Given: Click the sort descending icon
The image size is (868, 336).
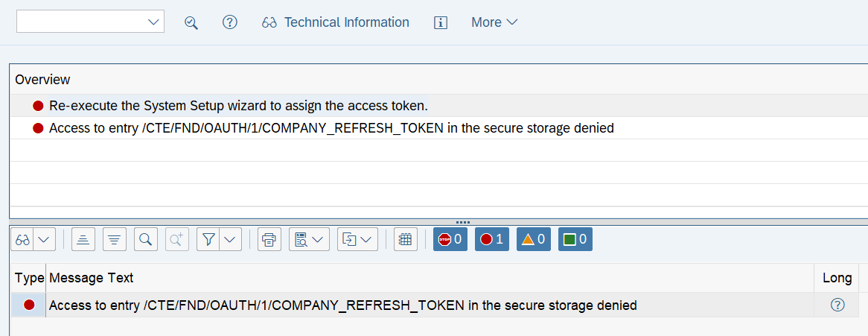Looking at the screenshot, I should point(115,240).
